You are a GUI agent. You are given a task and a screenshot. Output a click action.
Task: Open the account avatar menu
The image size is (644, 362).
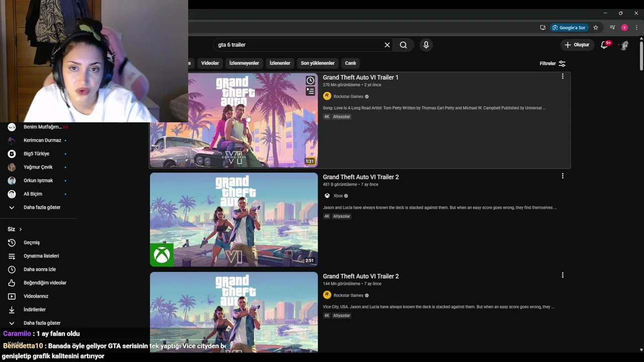624,45
